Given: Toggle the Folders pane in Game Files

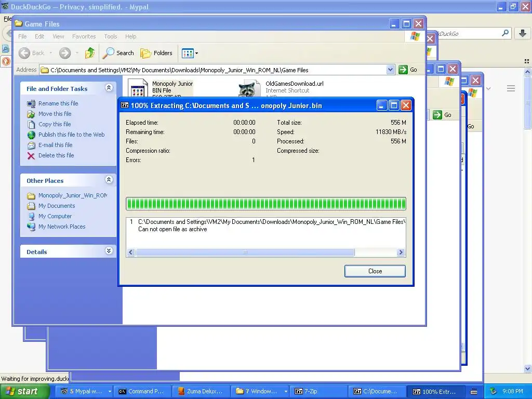Looking at the screenshot, I should (x=156, y=53).
